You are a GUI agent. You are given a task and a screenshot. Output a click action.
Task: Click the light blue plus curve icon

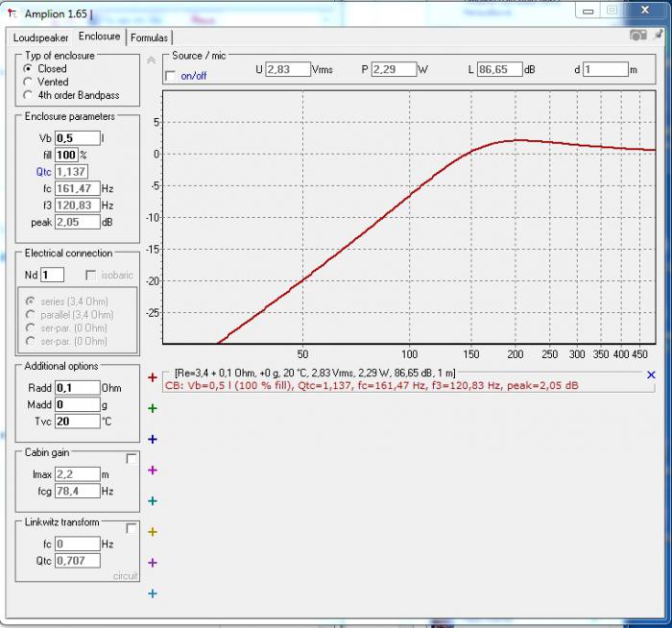click(x=152, y=593)
